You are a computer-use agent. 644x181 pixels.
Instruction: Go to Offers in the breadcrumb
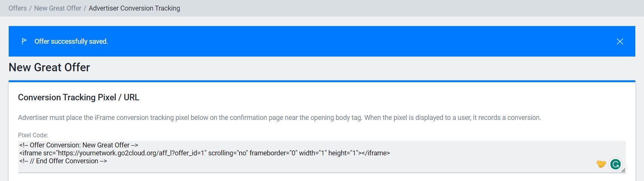18,8
